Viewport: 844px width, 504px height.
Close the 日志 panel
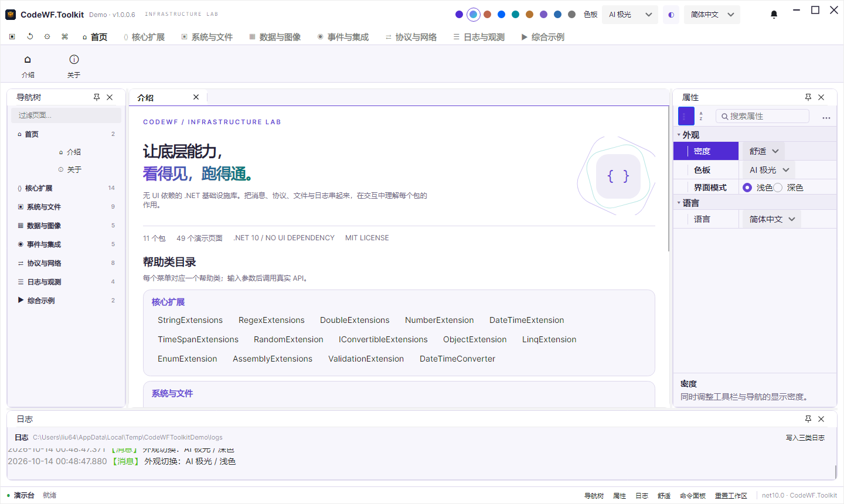tap(821, 419)
